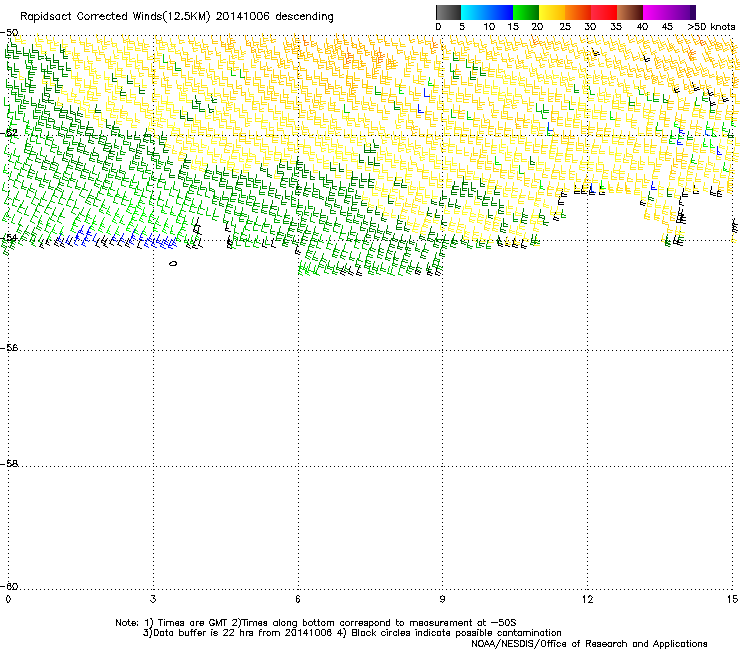This screenshot has height=650, width=740.
Task: Click the date '20141006' in the title
Action: tap(243, 16)
